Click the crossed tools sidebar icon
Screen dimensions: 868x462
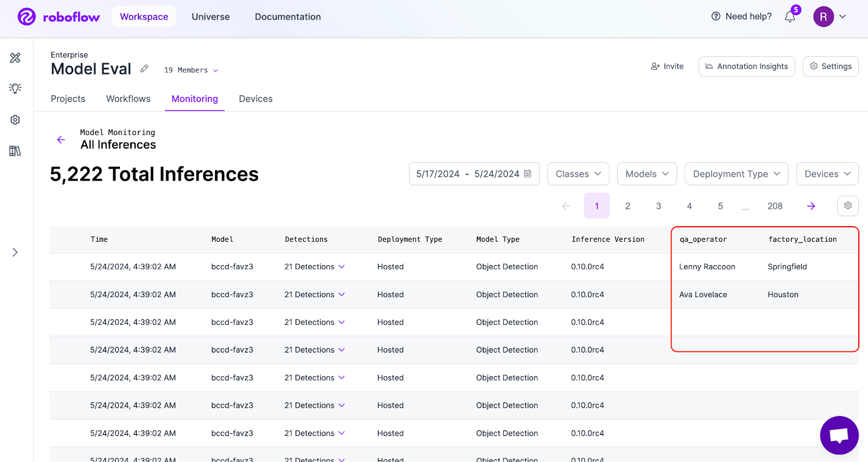pyautogui.click(x=15, y=57)
